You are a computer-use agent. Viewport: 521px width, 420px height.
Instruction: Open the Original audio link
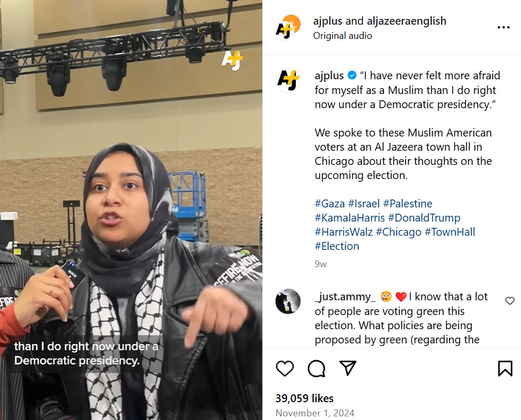(343, 36)
